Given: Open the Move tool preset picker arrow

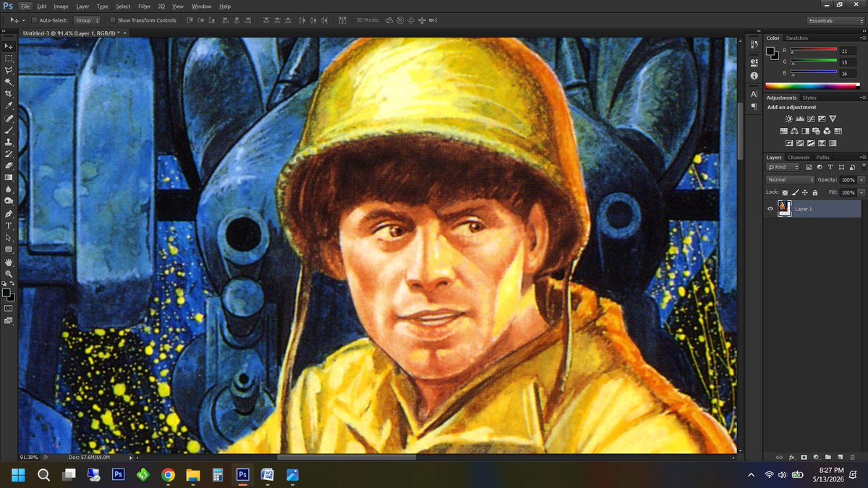Looking at the screenshot, I should tap(23, 20).
